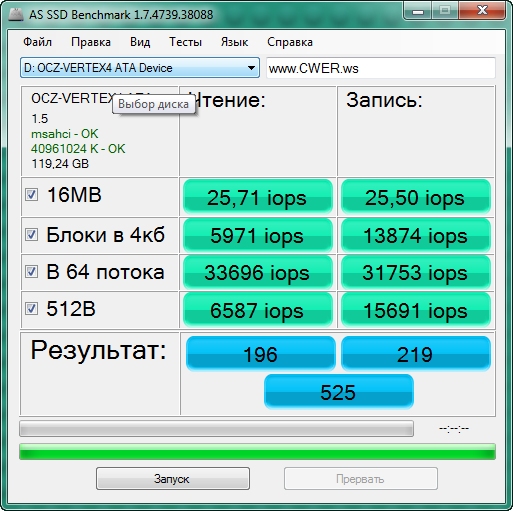Close the AS SSD Benchmark window
513x511 pixels.
(482, 11)
